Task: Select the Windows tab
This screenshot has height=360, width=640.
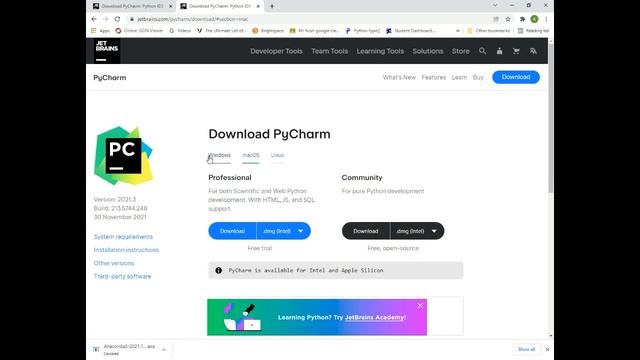Action: pos(220,156)
